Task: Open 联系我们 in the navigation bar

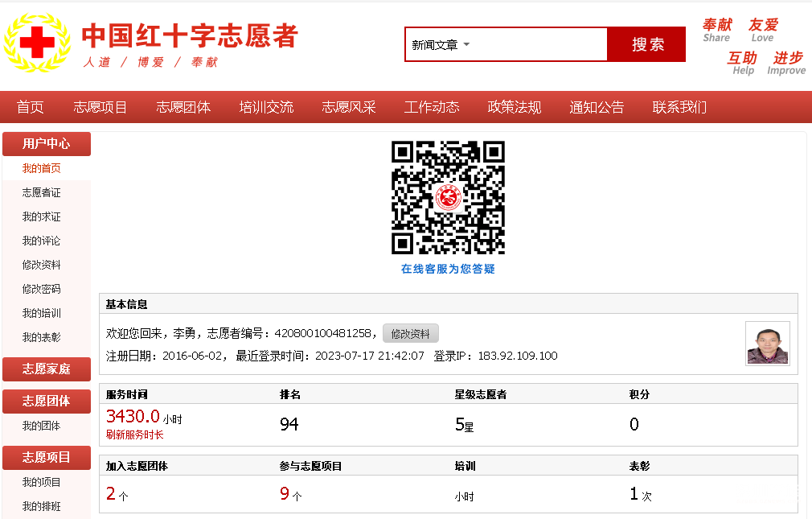Action: (679, 107)
